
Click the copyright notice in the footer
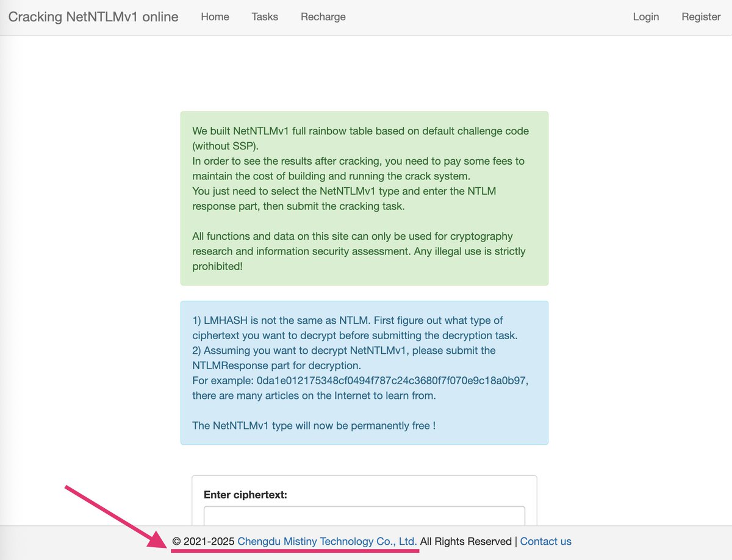pos(201,541)
